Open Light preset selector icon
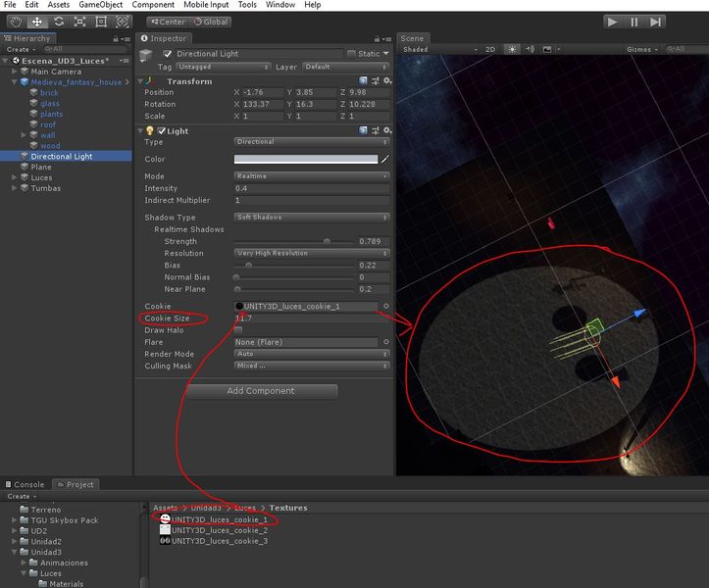Screen dimensions: 709x588 (375, 130)
